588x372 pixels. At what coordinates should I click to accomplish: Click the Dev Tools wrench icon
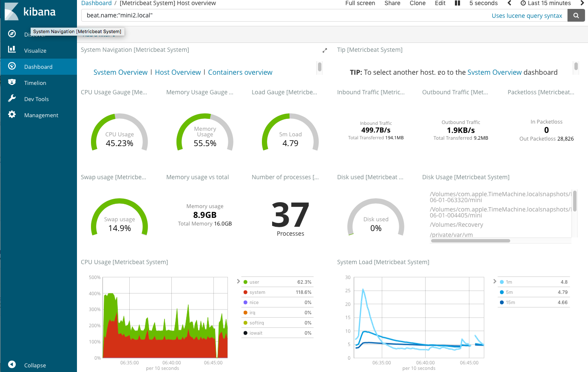[x=12, y=98]
